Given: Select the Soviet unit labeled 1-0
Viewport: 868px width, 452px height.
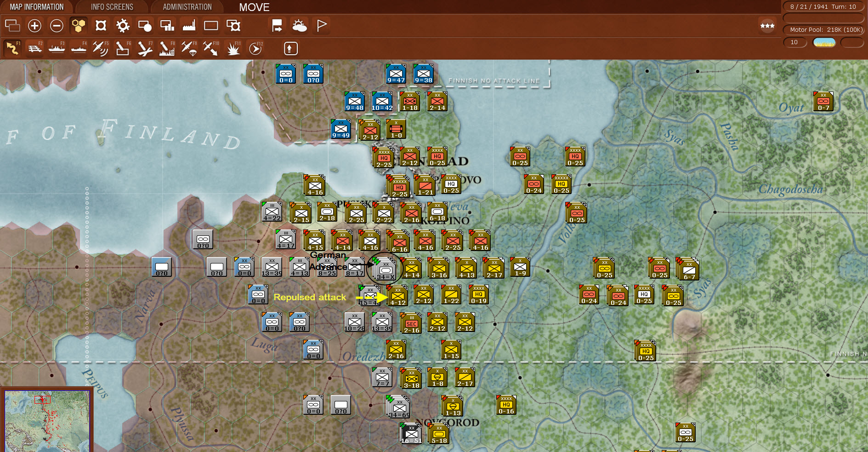Looking at the screenshot, I should [x=396, y=129].
